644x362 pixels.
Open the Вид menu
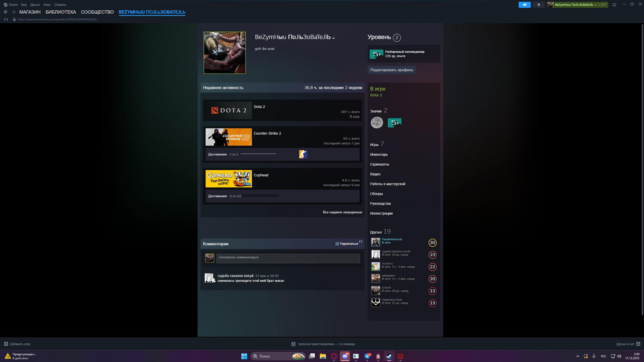pos(24,5)
